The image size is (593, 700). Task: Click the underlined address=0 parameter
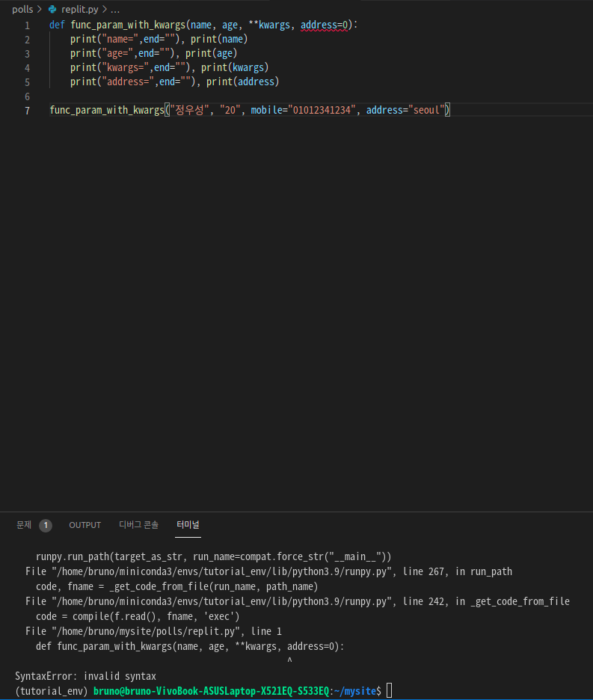point(325,25)
